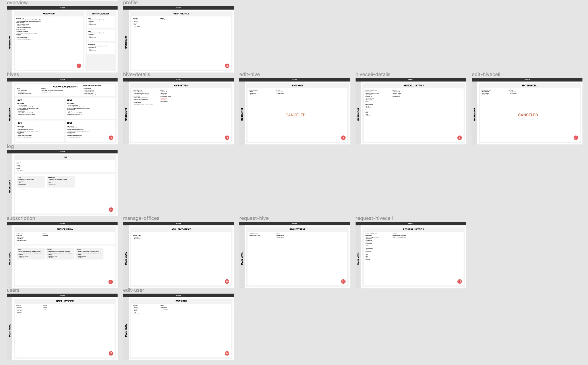This screenshot has width=588, height=365.
Task: Toggle edit actions in Hive Details screen
Action: (164, 92)
